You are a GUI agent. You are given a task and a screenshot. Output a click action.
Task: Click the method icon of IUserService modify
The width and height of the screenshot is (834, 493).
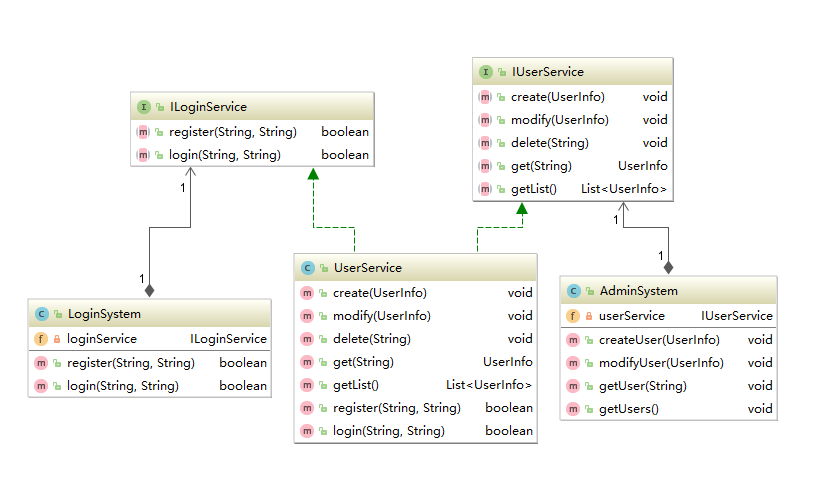click(x=485, y=120)
